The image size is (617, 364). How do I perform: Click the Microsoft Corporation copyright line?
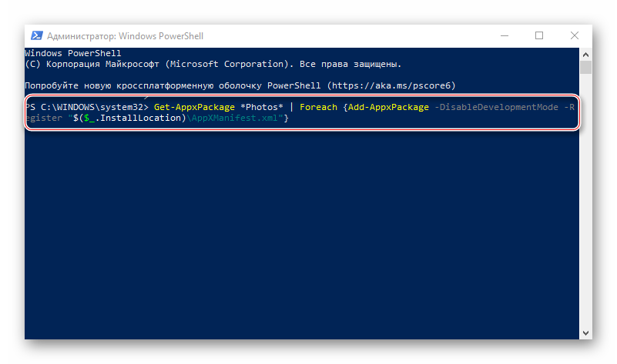[213, 64]
